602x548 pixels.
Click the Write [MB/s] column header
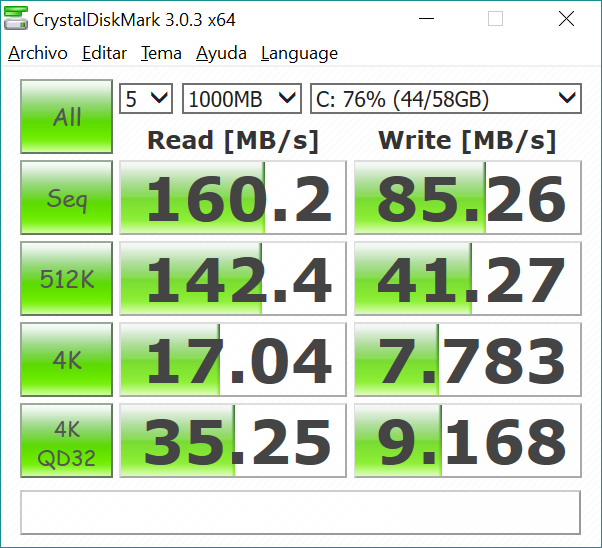point(467,141)
